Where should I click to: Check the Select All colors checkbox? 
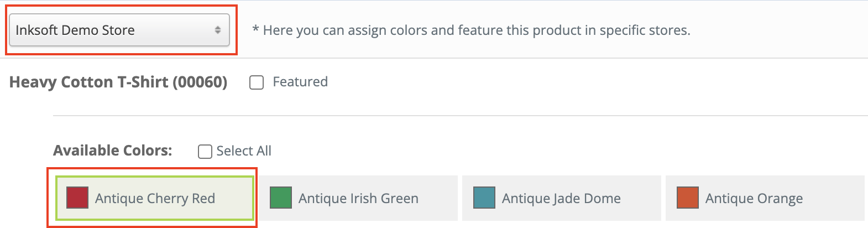click(x=205, y=152)
